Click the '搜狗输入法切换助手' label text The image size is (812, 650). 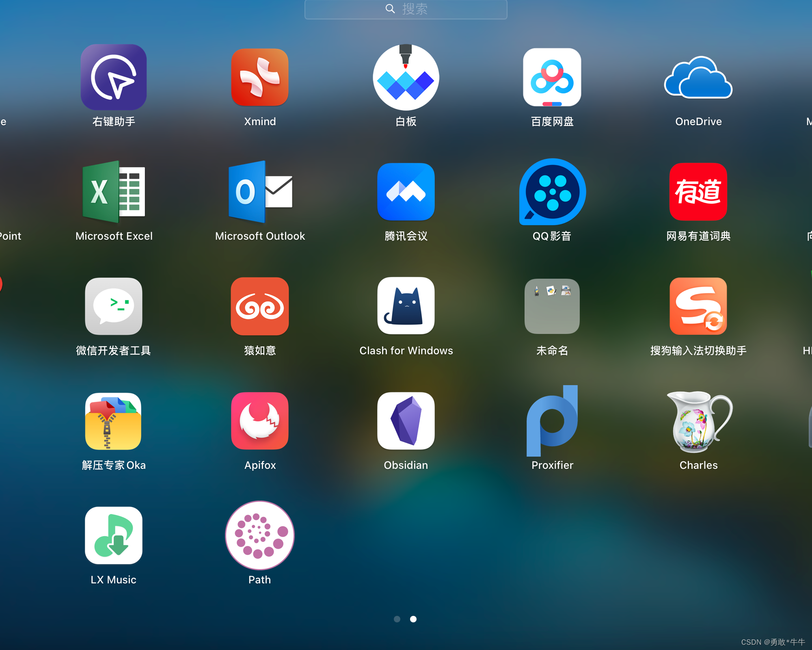click(698, 351)
